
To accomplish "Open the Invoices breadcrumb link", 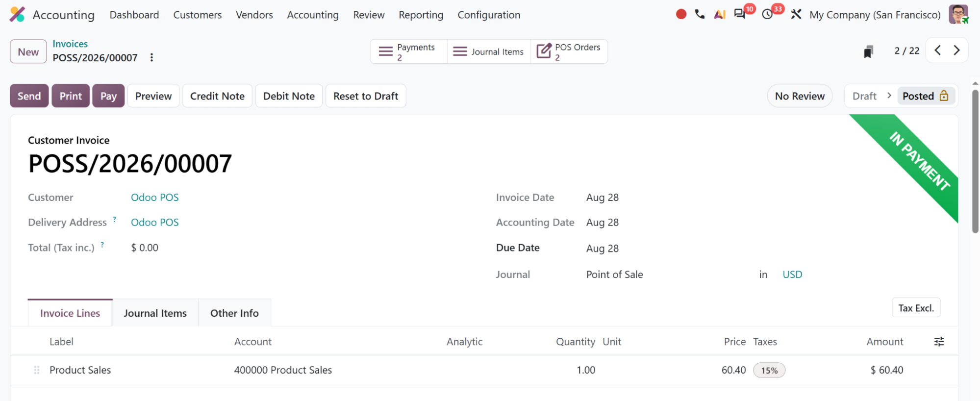I will (70, 44).
